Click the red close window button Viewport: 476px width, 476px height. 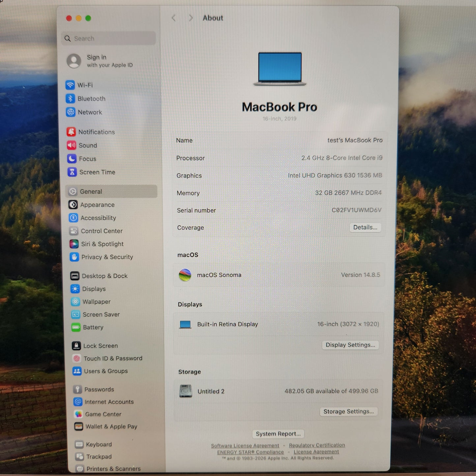(x=69, y=18)
